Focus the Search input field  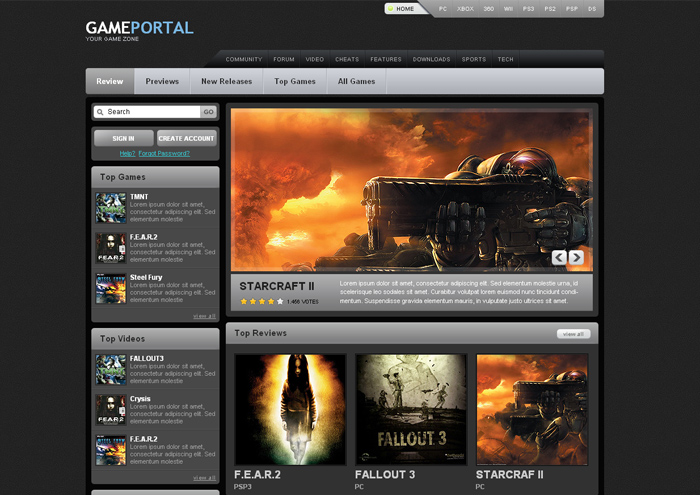150,112
